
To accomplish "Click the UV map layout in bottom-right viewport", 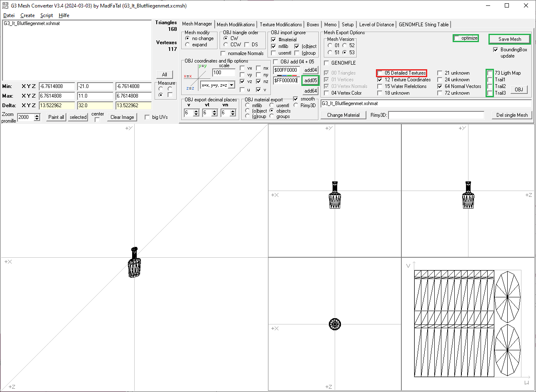I will [467, 324].
